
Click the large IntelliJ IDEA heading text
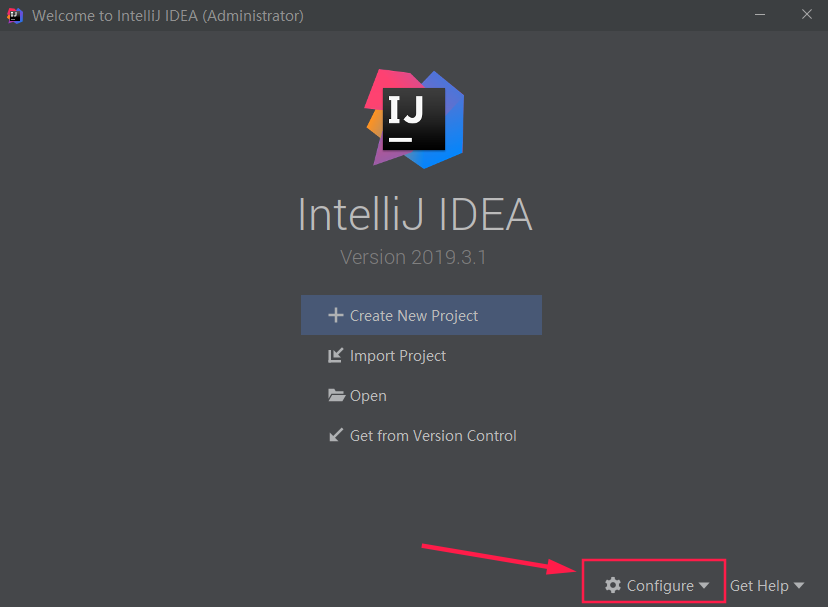point(414,215)
